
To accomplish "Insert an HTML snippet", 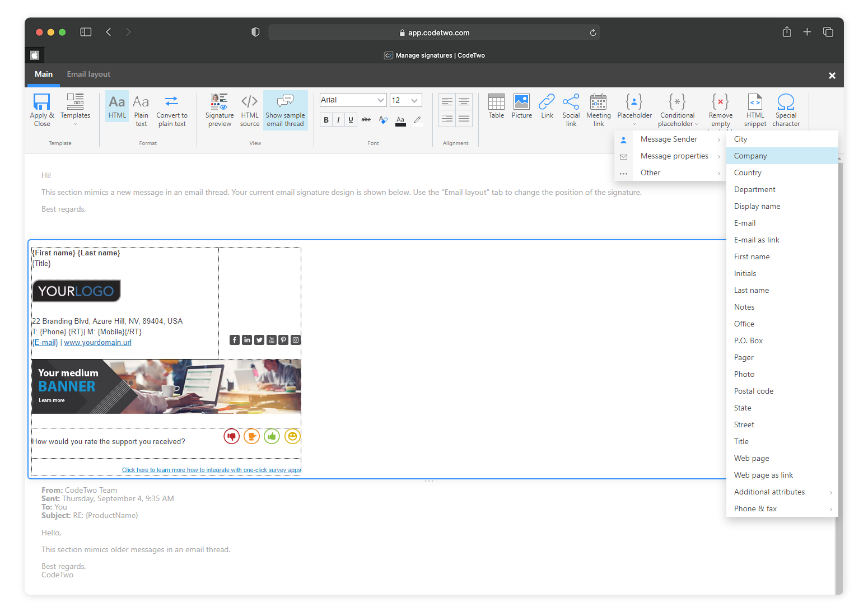I will pyautogui.click(x=754, y=110).
